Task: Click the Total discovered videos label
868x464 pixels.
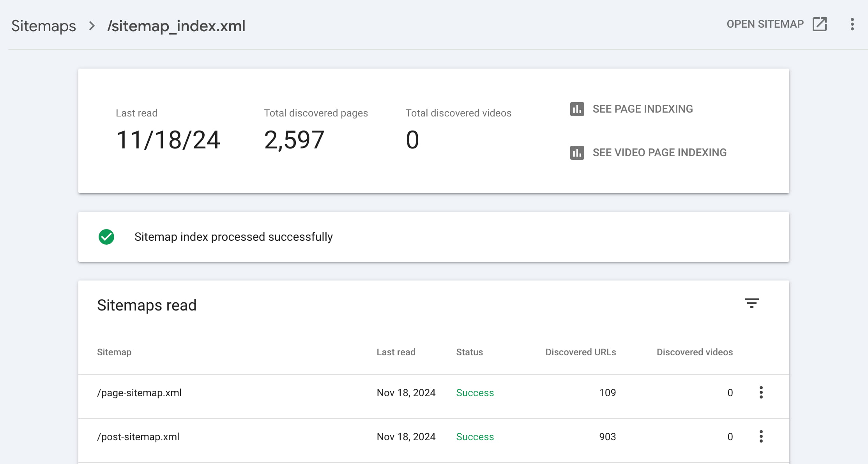Action: [458, 113]
